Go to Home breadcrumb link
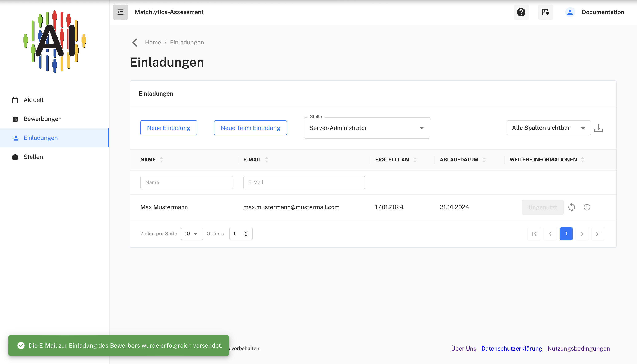 click(153, 43)
